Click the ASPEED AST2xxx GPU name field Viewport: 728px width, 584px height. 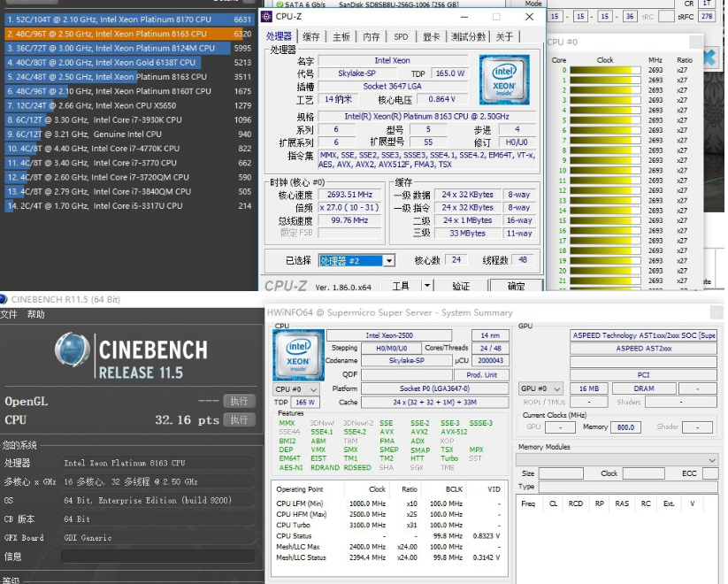click(643, 349)
